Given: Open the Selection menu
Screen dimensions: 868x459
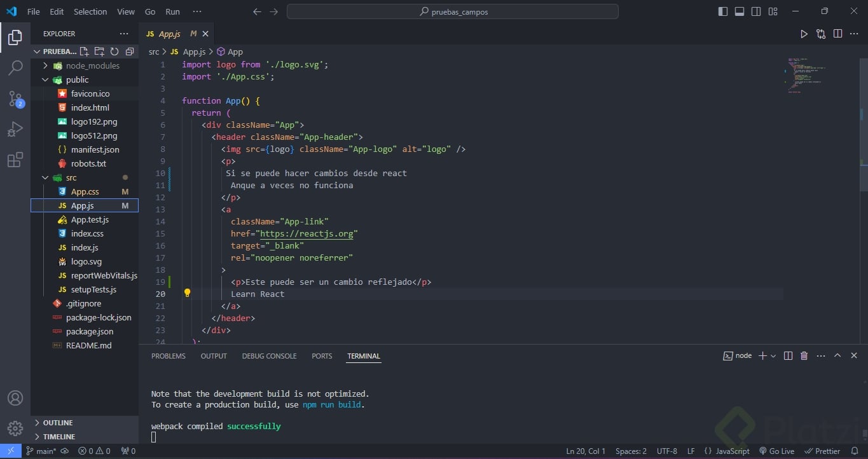Looking at the screenshot, I should point(90,11).
